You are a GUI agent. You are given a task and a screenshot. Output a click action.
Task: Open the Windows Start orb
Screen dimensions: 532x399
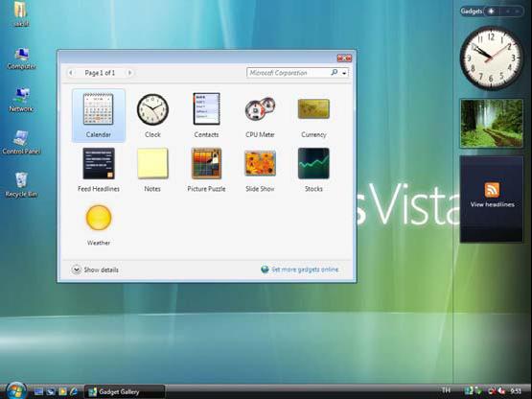tap(16, 391)
